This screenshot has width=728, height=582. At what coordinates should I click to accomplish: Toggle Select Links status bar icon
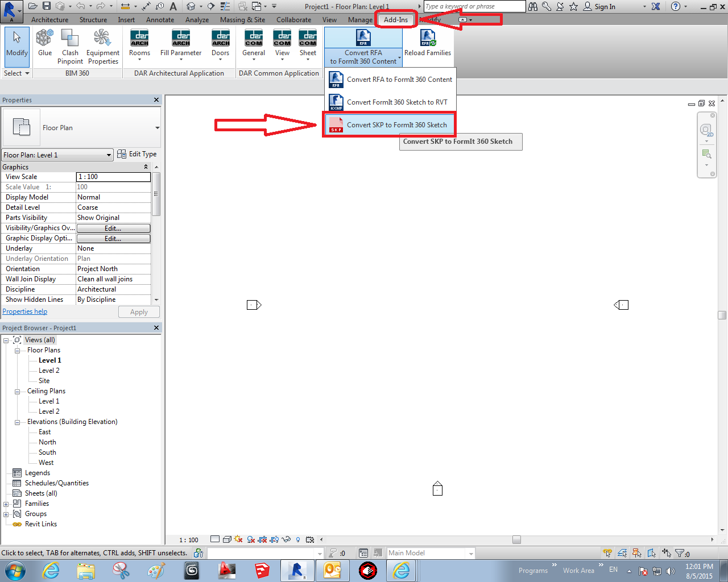607,553
